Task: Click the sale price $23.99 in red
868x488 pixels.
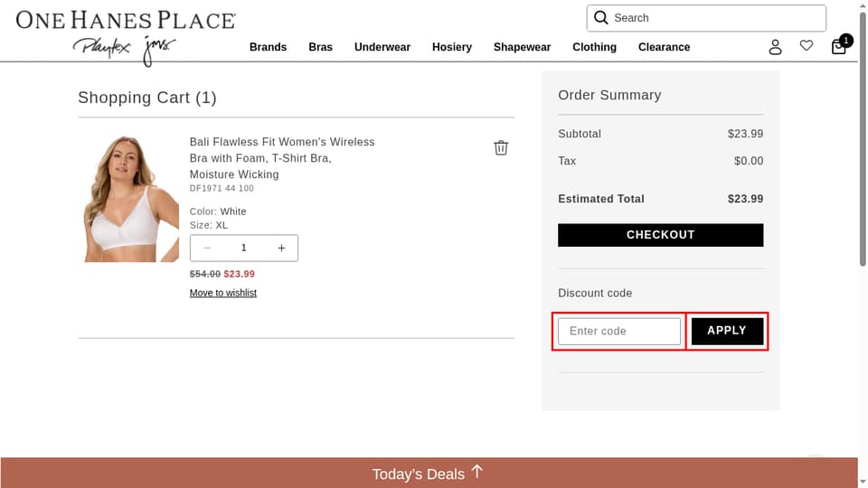Action: pyautogui.click(x=239, y=274)
